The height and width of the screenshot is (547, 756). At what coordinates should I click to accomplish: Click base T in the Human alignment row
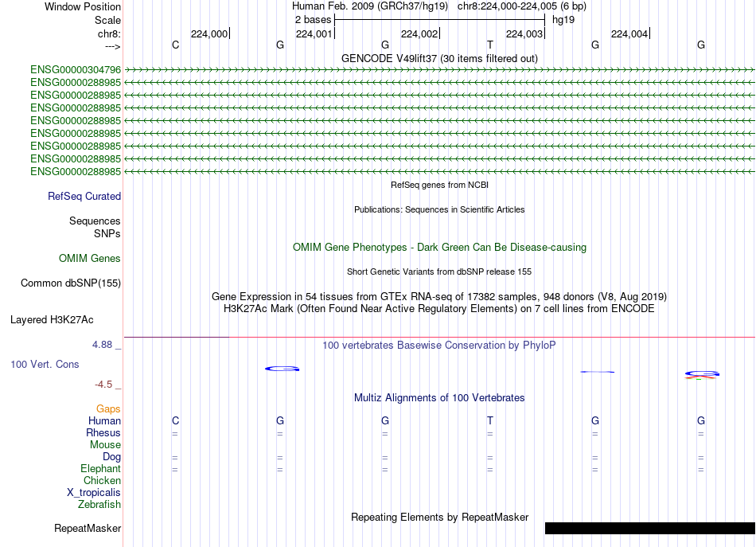pyautogui.click(x=490, y=420)
